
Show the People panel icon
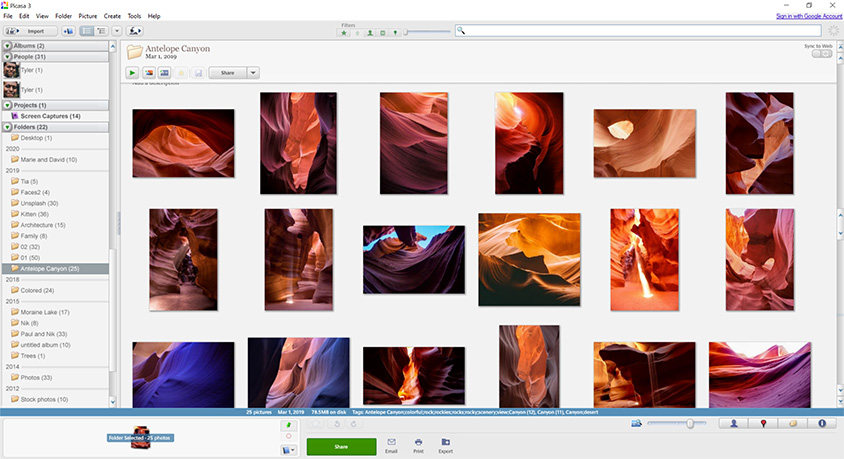click(734, 423)
